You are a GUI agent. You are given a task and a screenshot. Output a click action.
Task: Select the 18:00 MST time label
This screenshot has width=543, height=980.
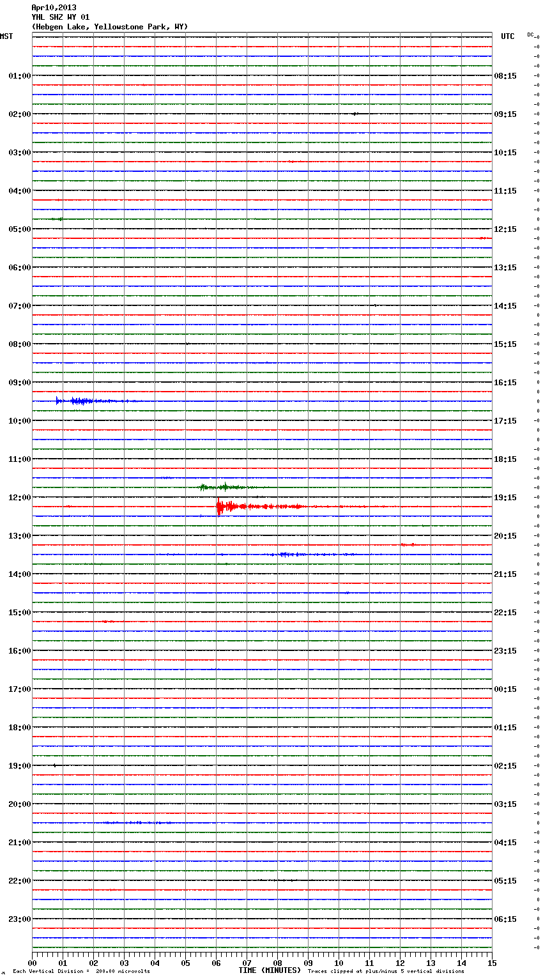(x=20, y=728)
